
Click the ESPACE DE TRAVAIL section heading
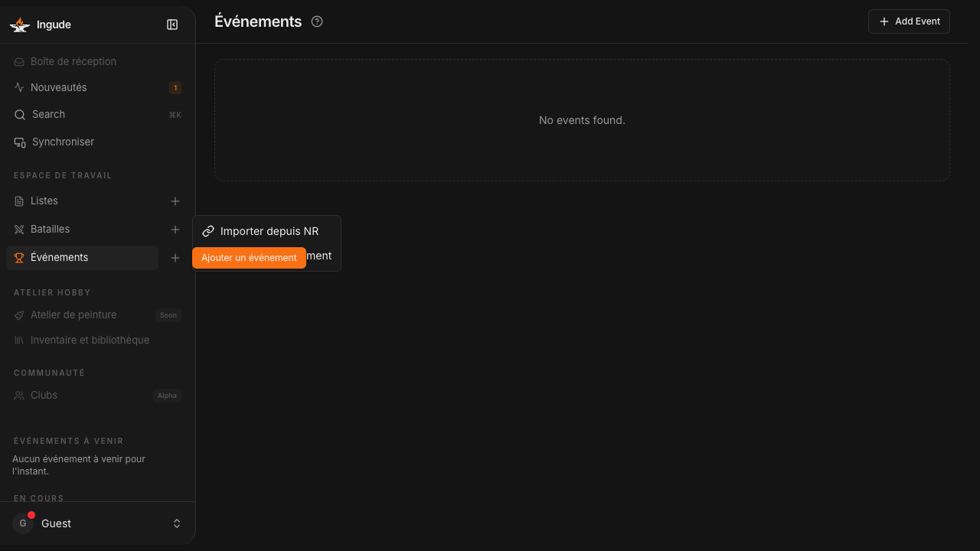(x=63, y=175)
